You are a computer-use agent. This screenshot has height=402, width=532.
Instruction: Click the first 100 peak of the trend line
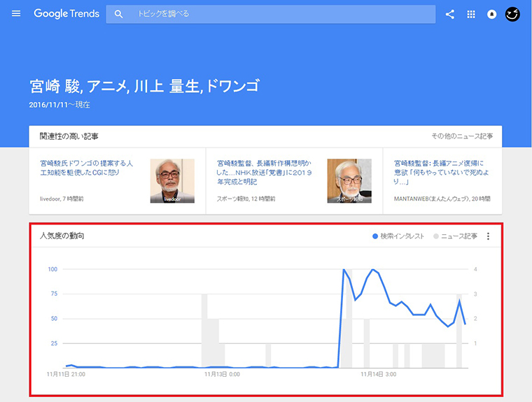pyautogui.click(x=344, y=269)
